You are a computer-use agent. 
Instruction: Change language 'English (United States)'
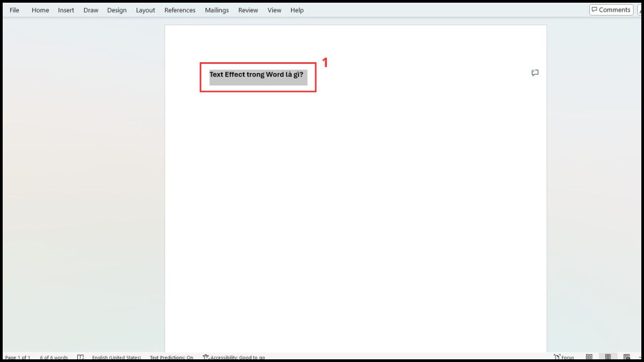(116, 358)
